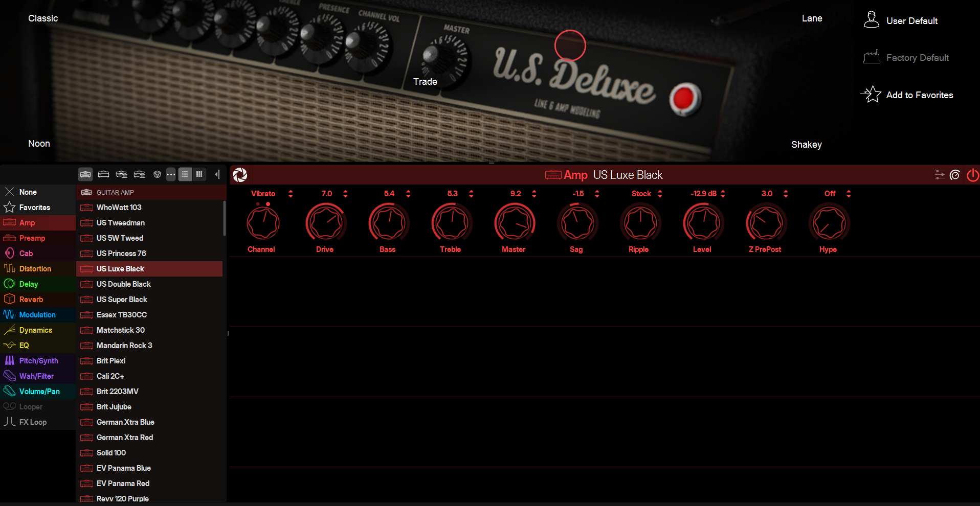
Task: Toggle the amp block power bypass button
Action: pos(972,175)
